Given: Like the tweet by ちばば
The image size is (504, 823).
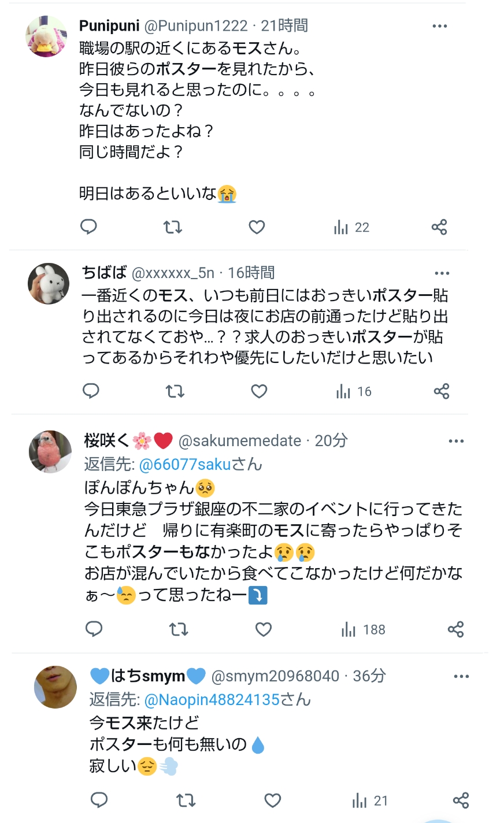Looking at the screenshot, I should (259, 391).
